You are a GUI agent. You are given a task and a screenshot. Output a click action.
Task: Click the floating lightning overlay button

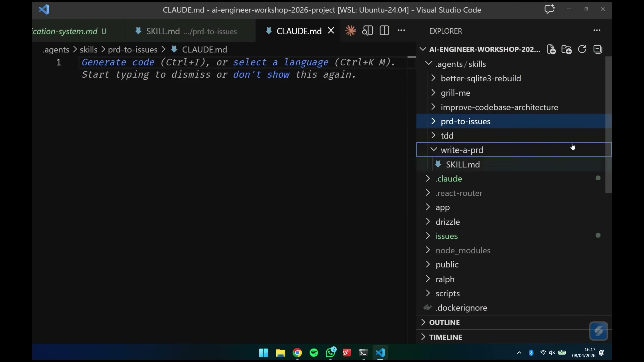tap(599, 331)
